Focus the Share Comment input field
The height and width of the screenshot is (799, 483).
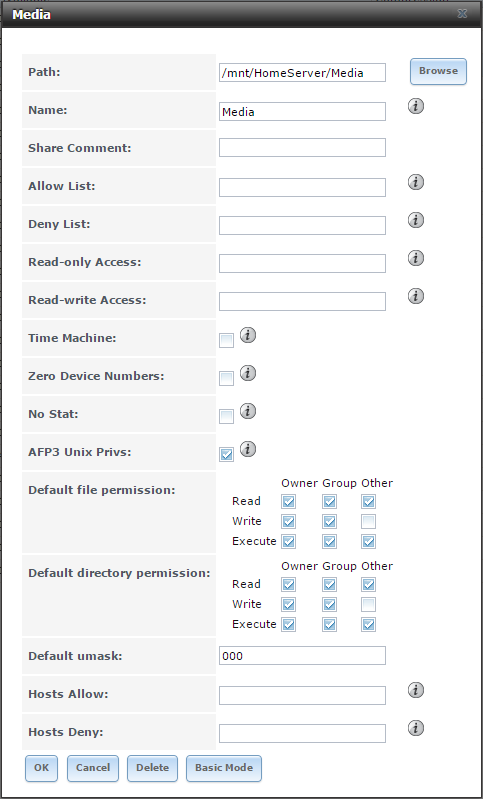(x=302, y=148)
